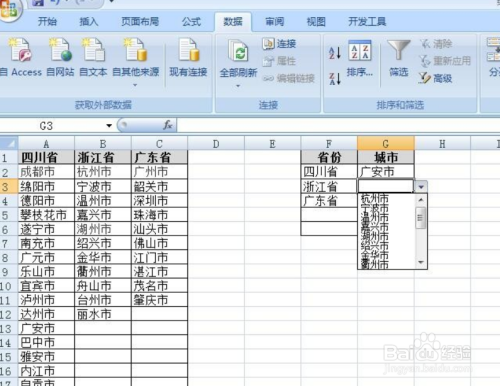The height and width of the screenshot is (386, 500).
Task: Toggle the Filter (筛选) funnel
Action: pos(399,58)
